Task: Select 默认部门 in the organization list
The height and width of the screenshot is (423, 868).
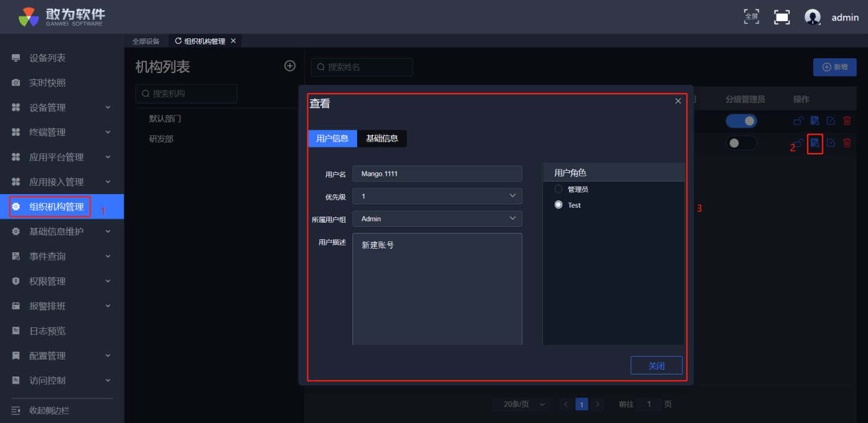Action: (165, 119)
